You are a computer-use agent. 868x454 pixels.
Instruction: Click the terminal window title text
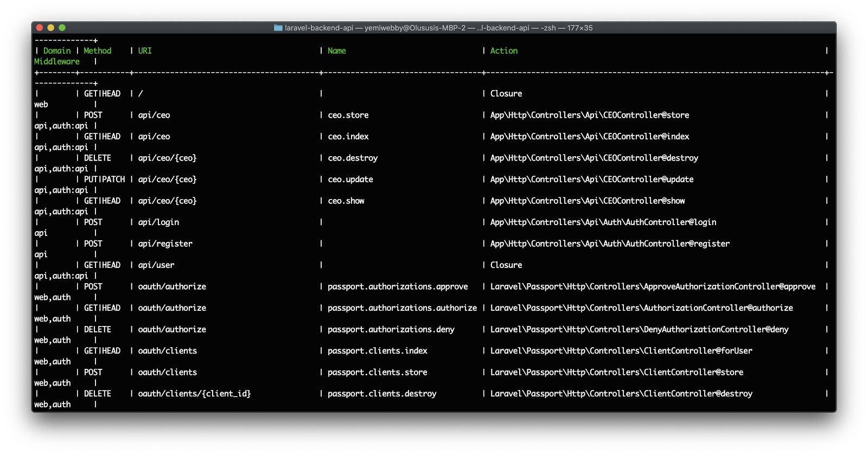(438, 28)
